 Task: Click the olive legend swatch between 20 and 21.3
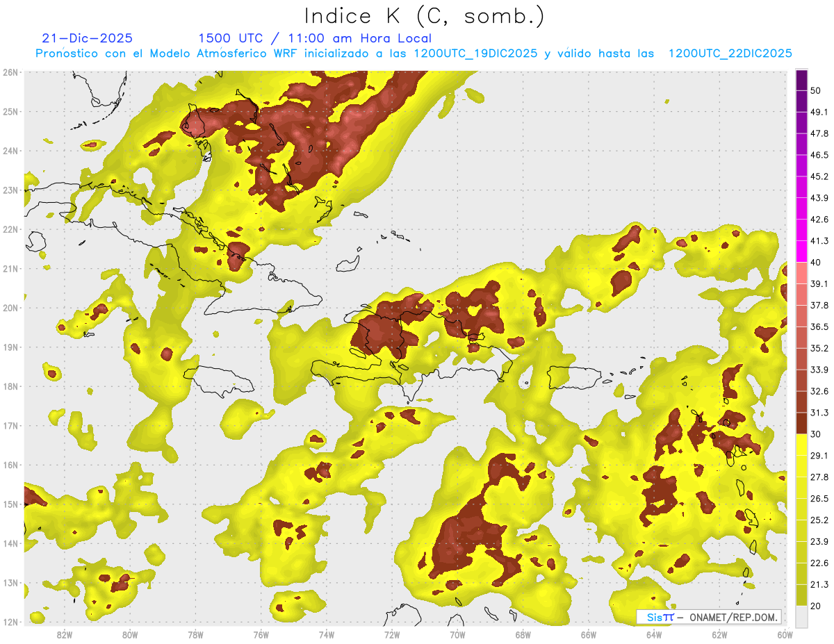pos(802,595)
